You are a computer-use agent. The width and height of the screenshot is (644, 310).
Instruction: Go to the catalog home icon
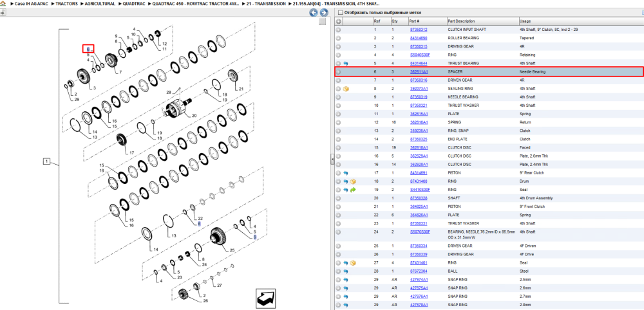tap(3, 3)
